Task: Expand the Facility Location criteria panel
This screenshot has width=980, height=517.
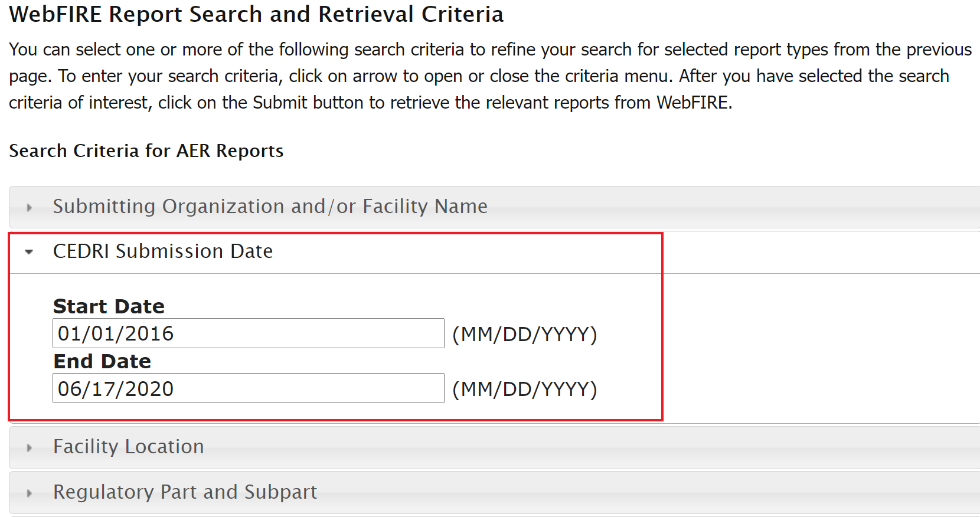Action: point(495,447)
